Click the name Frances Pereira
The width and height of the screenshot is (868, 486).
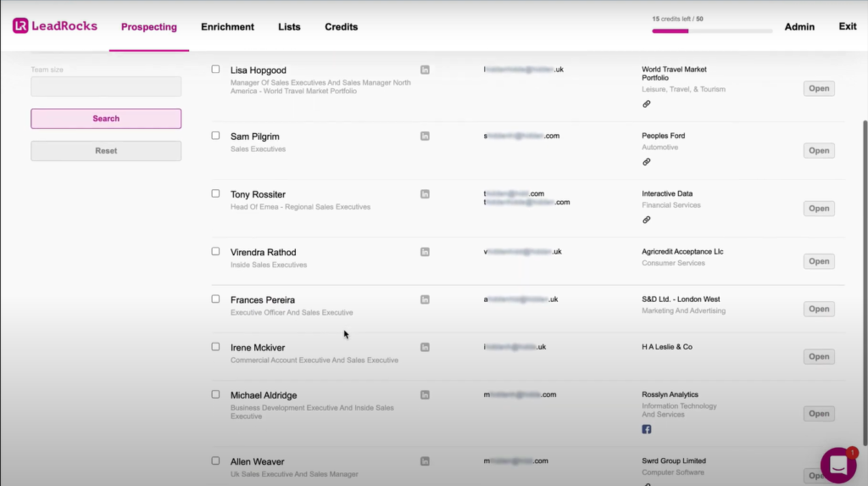tap(263, 300)
